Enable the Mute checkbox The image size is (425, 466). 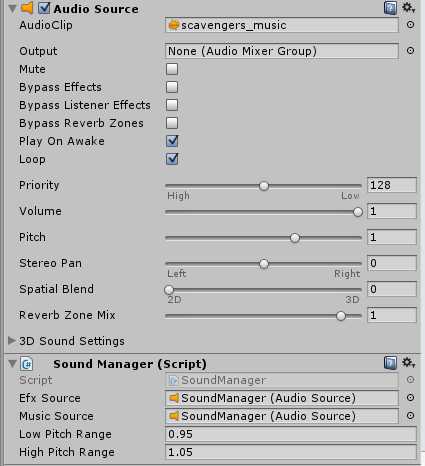(x=172, y=69)
